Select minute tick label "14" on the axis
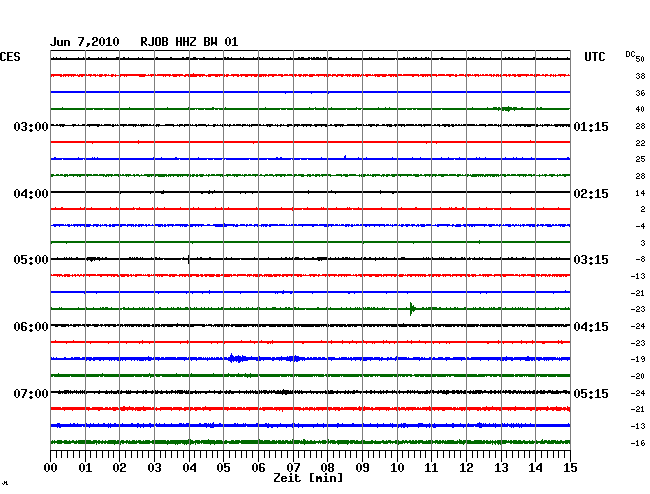Screen dimensions: 650x494 click(535, 468)
